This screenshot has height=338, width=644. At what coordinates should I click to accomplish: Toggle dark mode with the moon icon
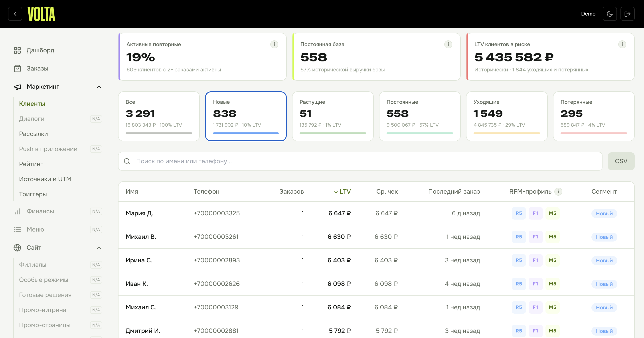pyautogui.click(x=610, y=14)
